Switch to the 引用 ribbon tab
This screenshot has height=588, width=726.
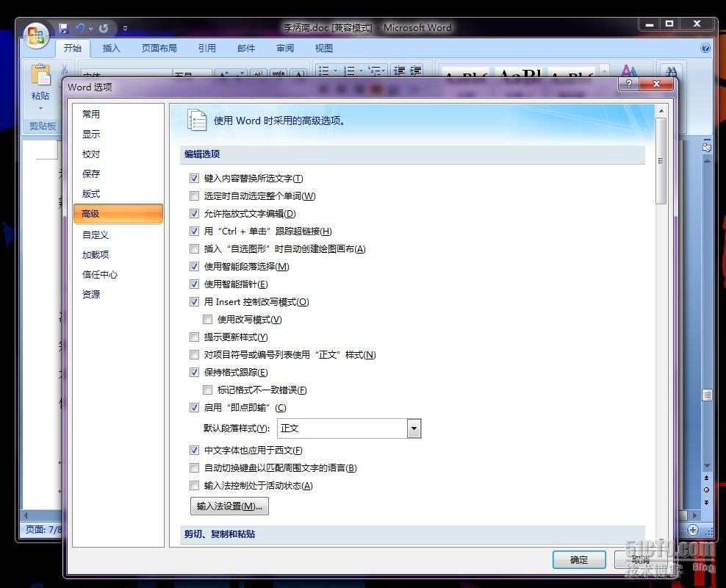[x=207, y=49]
